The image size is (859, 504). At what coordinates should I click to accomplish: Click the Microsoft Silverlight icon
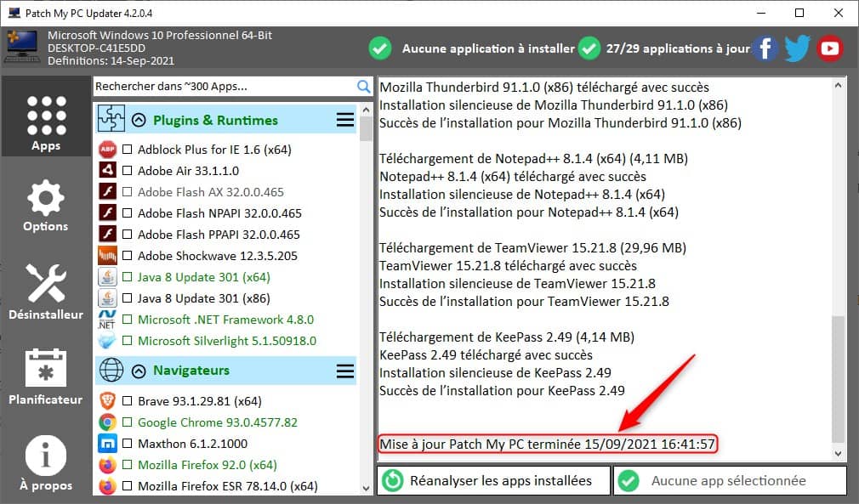(107, 341)
